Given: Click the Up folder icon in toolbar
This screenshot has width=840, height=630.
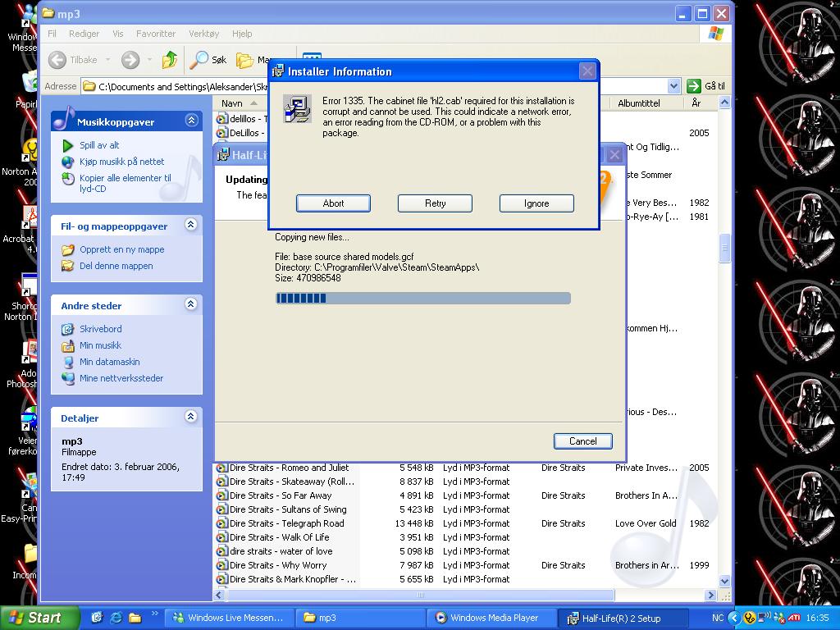Looking at the screenshot, I should pos(170,60).
